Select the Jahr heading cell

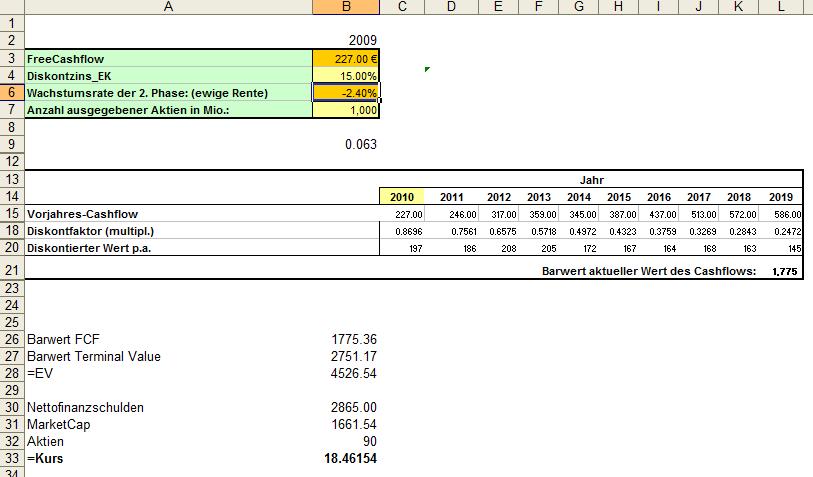pos(591,179)
